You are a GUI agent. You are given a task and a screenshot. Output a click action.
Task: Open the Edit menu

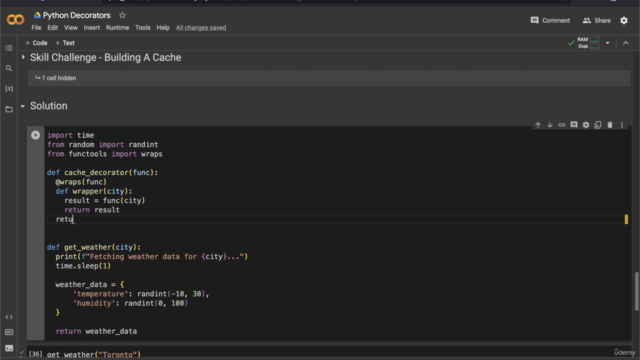pyautogui.click(x=53, y=28)
